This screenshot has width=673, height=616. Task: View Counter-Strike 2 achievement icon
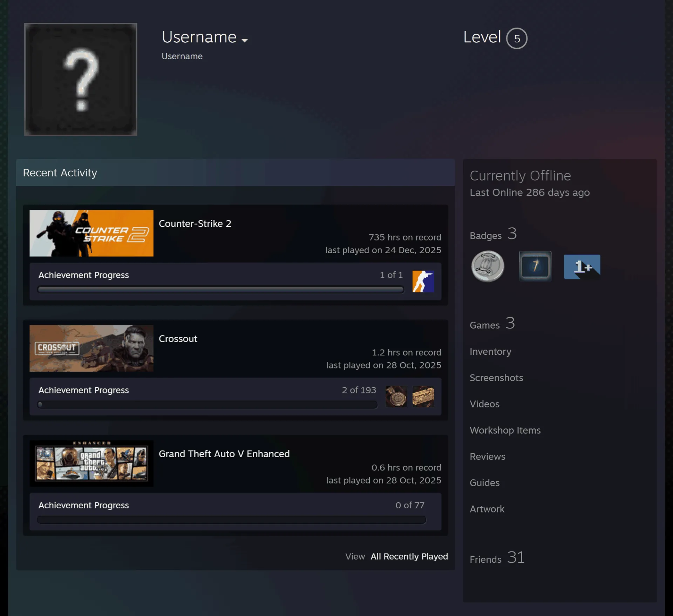point(423,281)
